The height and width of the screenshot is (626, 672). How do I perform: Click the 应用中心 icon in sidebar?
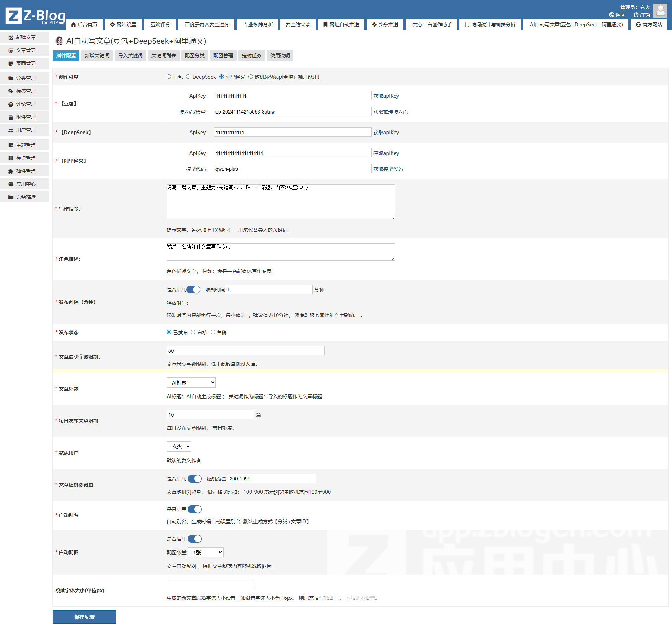pyautogui.click(x=11, y=184)
